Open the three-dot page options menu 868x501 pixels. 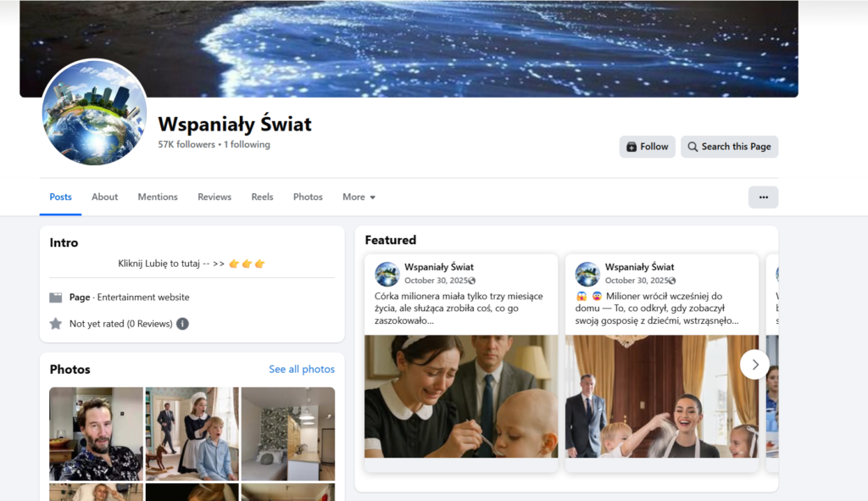click(764, 197)
